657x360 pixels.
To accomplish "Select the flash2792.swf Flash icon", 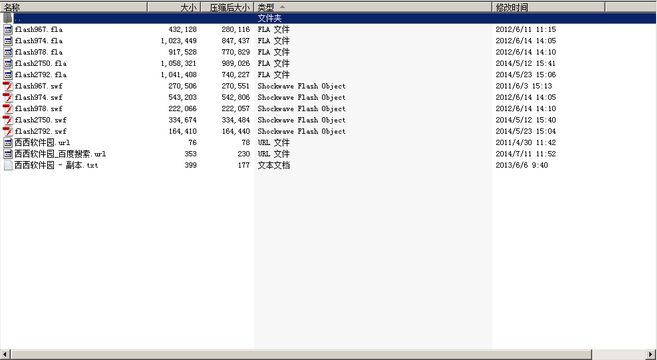I will [x=8, y=131].
